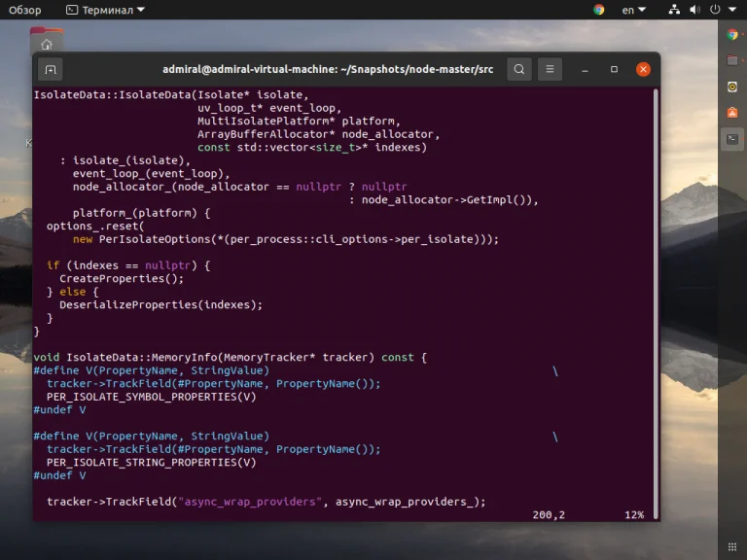The width and height of the screenshot is (747, 560).
Task: Click "if (indexes == nullptr) {" line
Action: 128,265
